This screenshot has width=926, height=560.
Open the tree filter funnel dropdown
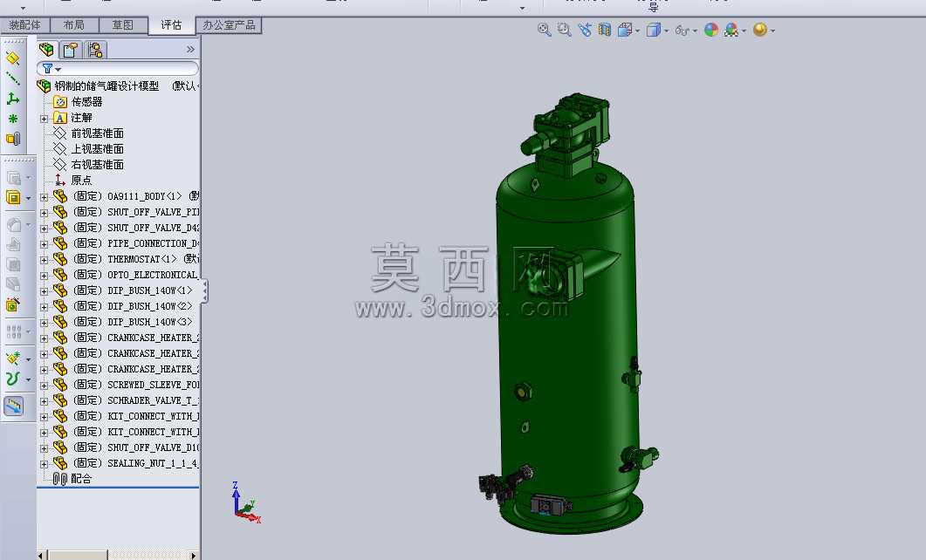(x=51, y=68)
